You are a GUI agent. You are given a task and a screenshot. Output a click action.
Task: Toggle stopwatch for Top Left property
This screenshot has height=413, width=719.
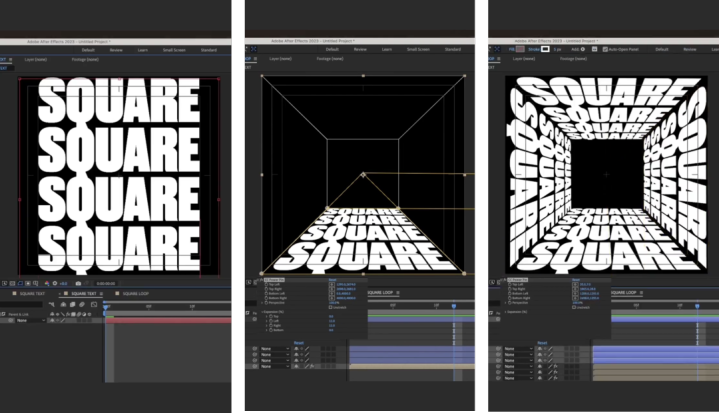point(265,284)
